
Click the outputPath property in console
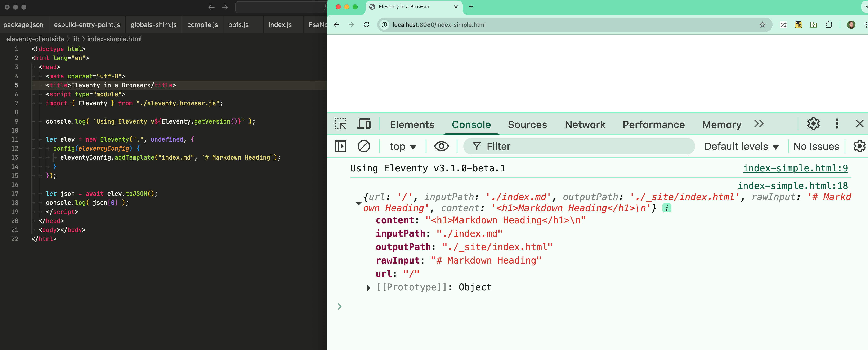464,247
